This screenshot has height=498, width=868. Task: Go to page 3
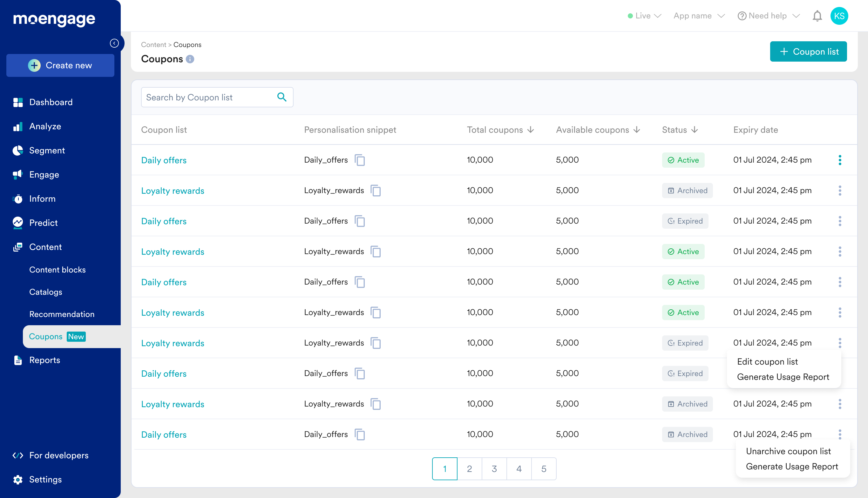[494, 468]
